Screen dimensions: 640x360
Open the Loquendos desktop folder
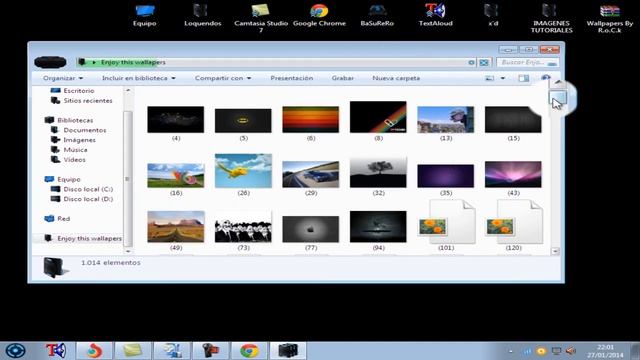tap(202, 16)
